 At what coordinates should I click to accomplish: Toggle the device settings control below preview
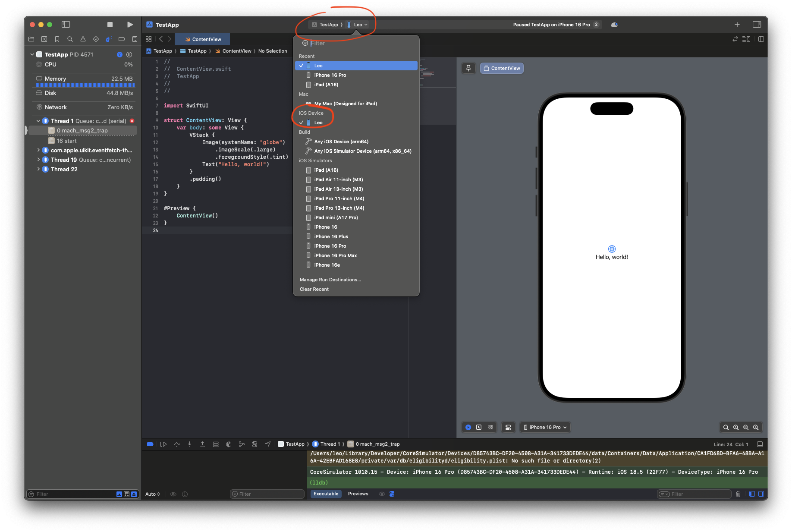[x=508, y=427]
